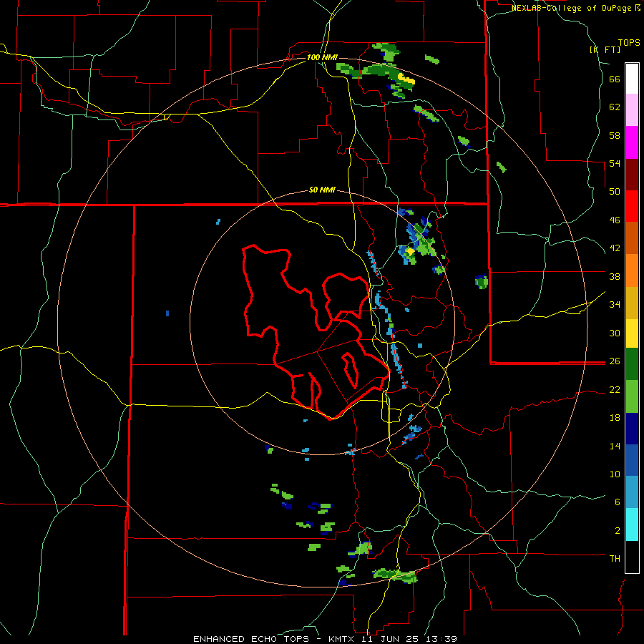The image size is (644, 644).
Task: Pick the dark orange legend swatch above 42
Action: (632, 238)
